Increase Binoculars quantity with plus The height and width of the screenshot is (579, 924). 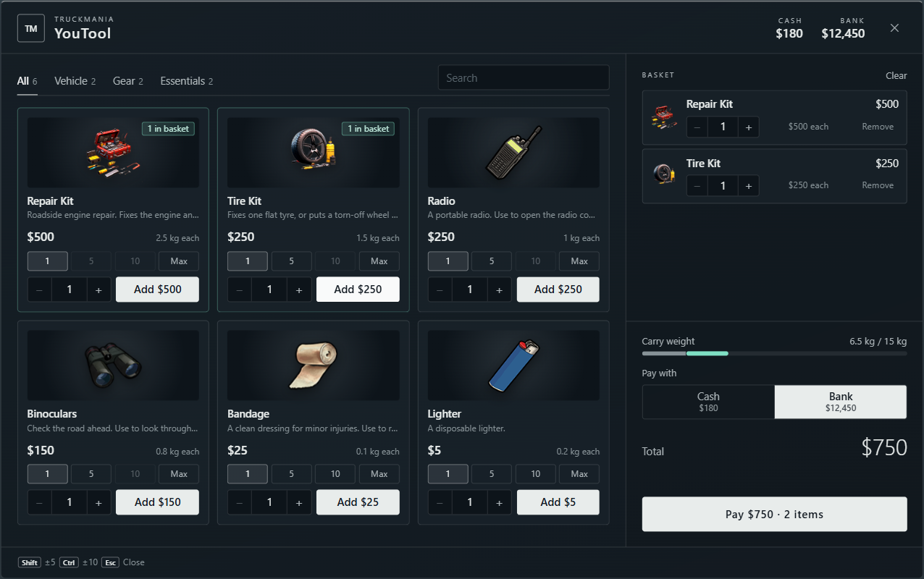point(98,502)
